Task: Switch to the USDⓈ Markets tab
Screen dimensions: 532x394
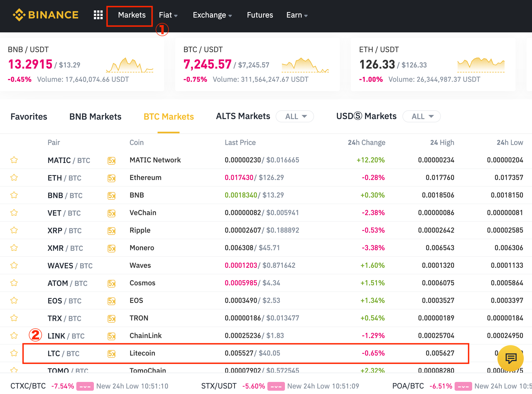Action: click(x=366, y=116)
